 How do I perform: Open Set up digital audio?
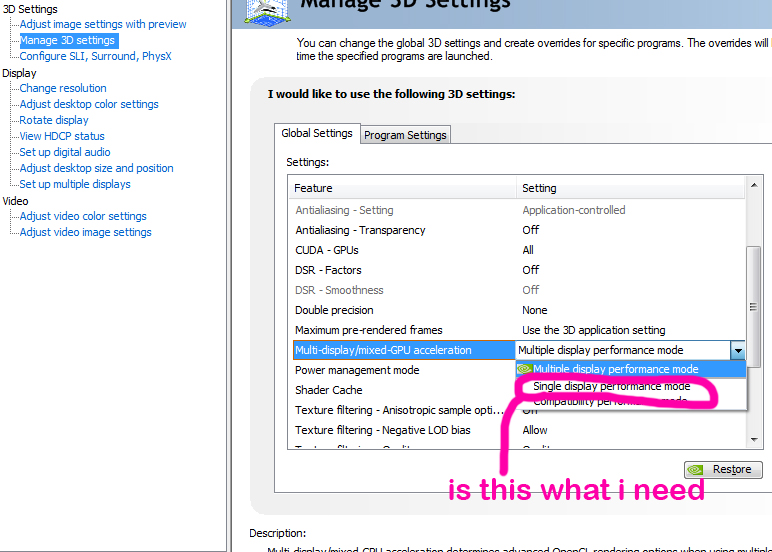click(x=65, y=152)
